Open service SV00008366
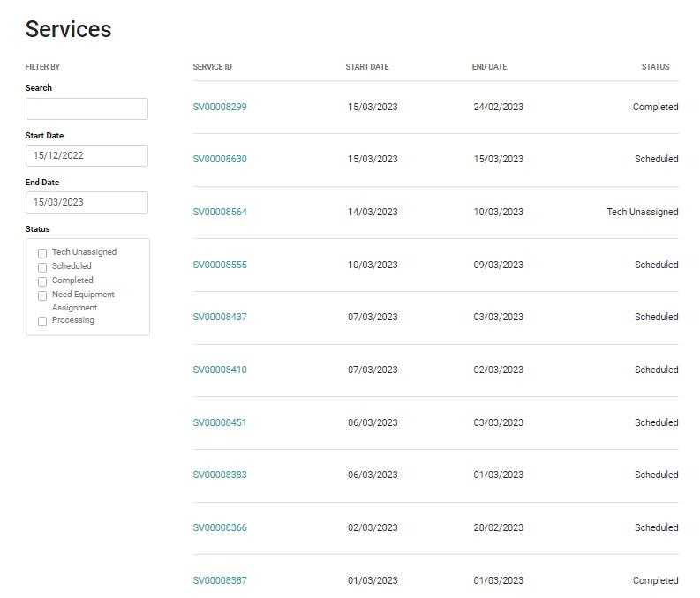 220,527
